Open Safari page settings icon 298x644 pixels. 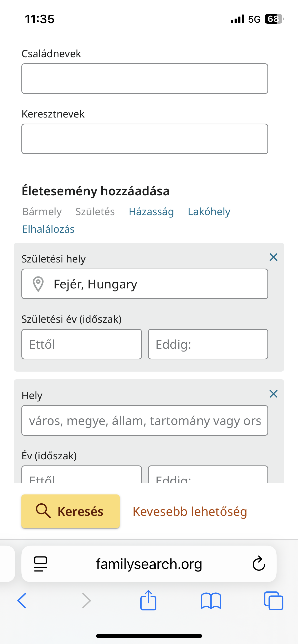pos(40,564)
